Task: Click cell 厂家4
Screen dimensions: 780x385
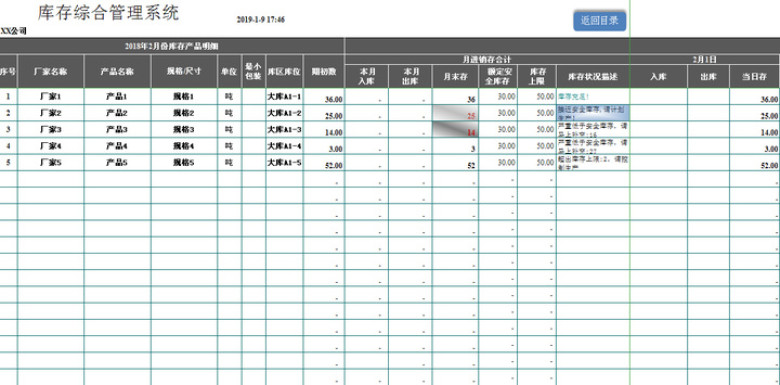Action: click(x=51, y=146)
